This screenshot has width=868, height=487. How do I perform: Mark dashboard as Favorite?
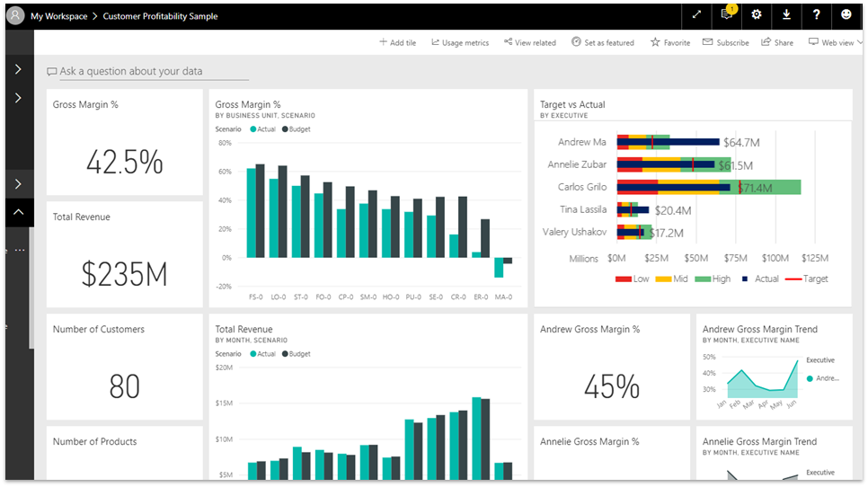tap(670, 42)
